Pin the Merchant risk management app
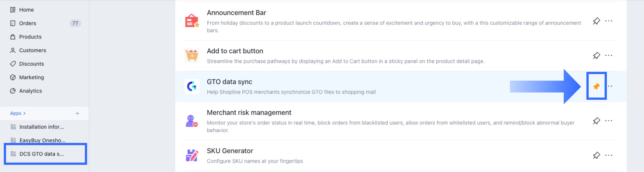The height and width of the screenshot is (172, 644). pos(596,121)
